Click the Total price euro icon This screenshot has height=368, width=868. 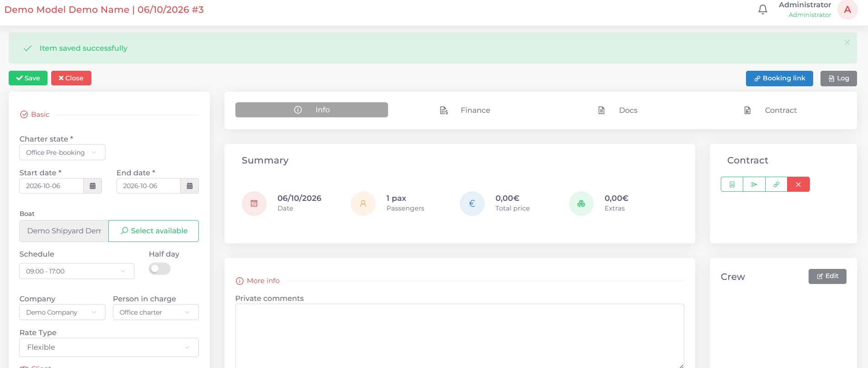point(472,204)
